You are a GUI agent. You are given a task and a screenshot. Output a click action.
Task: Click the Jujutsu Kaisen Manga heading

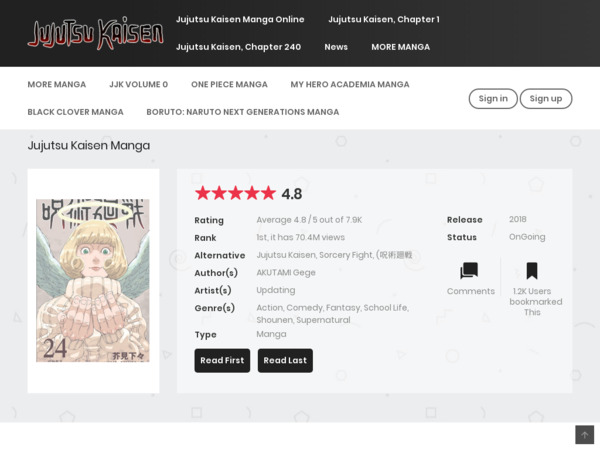89,146
